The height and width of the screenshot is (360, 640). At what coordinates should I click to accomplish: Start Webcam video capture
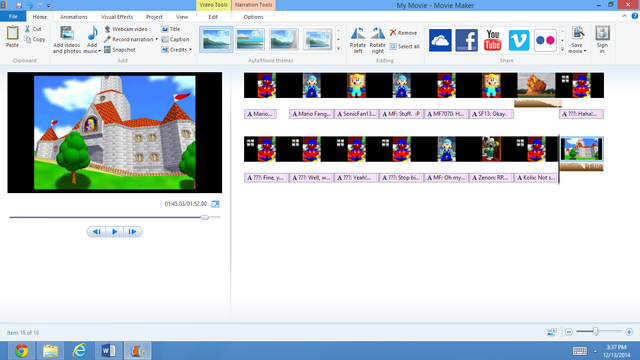126,29
